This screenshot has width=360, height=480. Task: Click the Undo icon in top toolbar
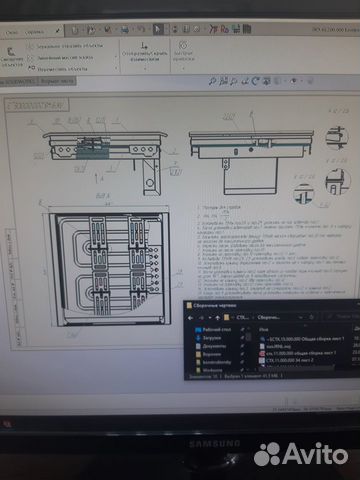pyautogui.click(x=141, y=29)
